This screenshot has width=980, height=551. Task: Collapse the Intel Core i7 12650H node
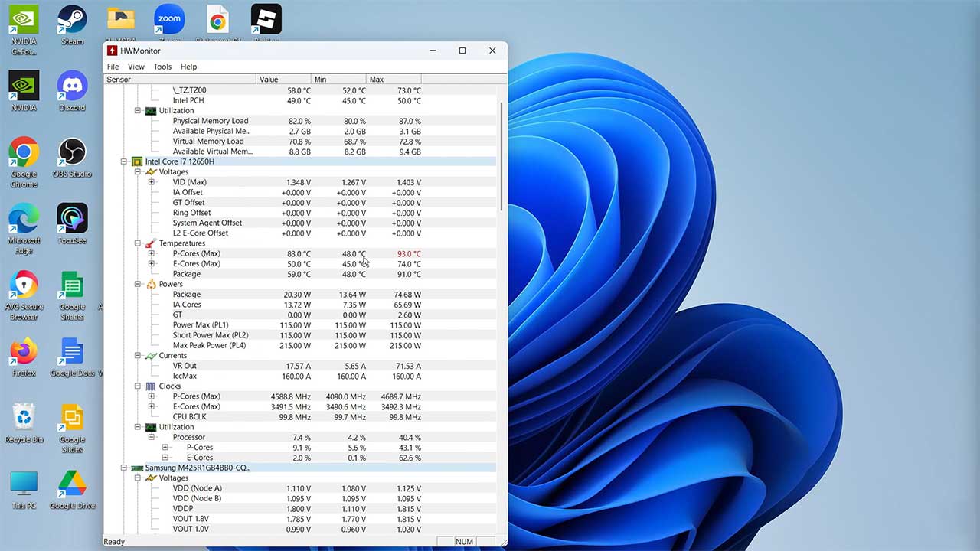pyautogui.click(x=124, y=161)
